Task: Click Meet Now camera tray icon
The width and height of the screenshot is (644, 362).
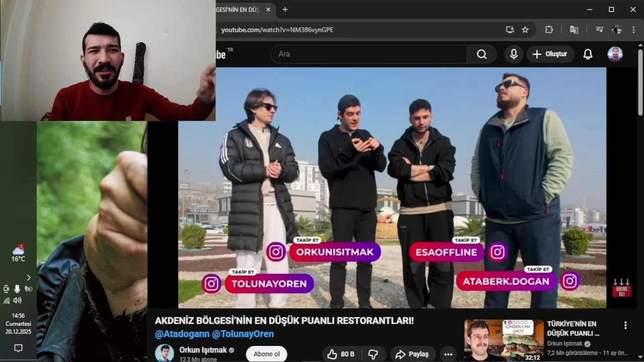Action: click(6, 289)
